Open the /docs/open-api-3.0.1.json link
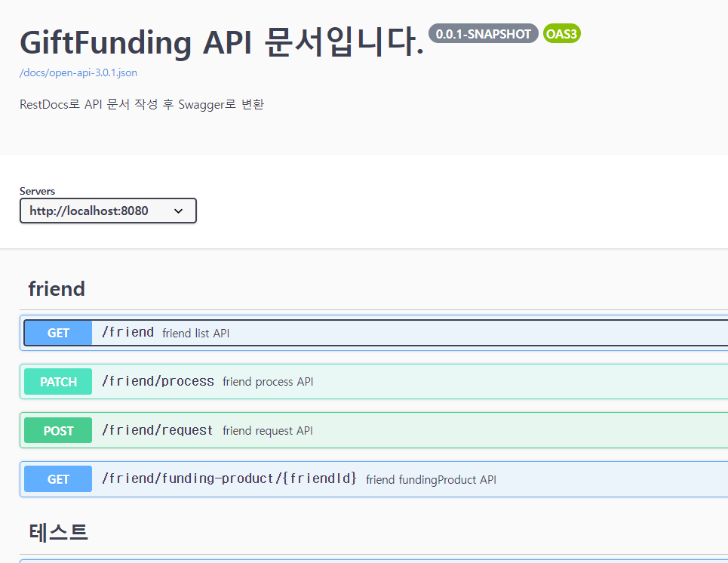 coord(78,73)
